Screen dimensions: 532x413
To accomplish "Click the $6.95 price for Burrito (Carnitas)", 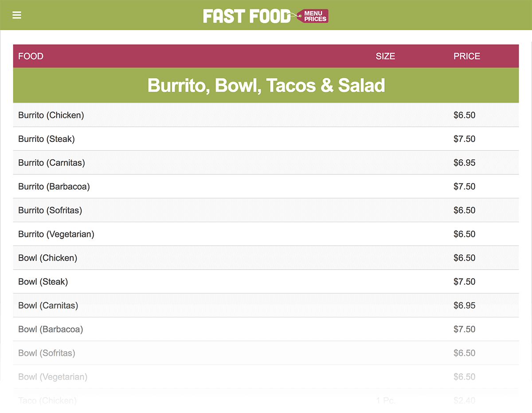I will coord(464,163).
